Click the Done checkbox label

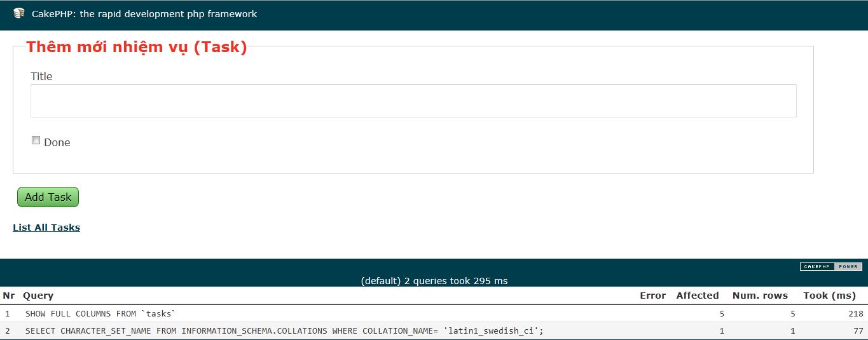click(57, 142)
